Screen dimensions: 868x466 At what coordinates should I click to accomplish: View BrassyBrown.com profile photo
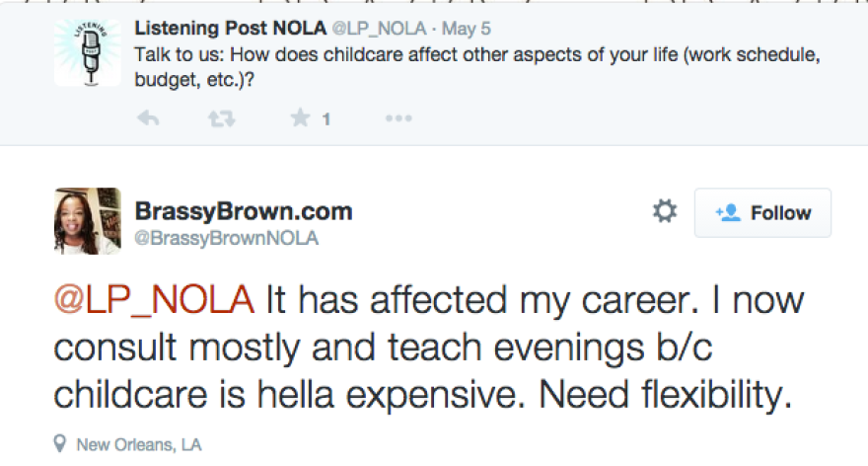[87, 221]
